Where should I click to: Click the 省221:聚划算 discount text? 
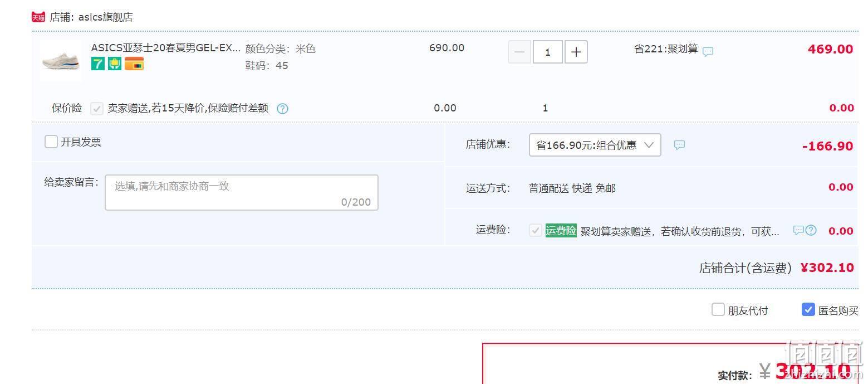point(666,49)
